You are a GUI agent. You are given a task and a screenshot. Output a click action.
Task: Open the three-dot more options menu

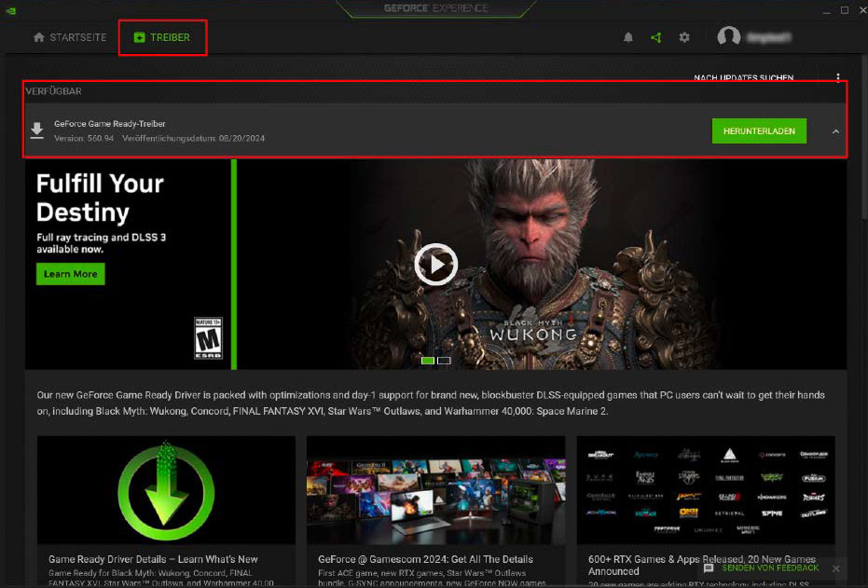838,78
